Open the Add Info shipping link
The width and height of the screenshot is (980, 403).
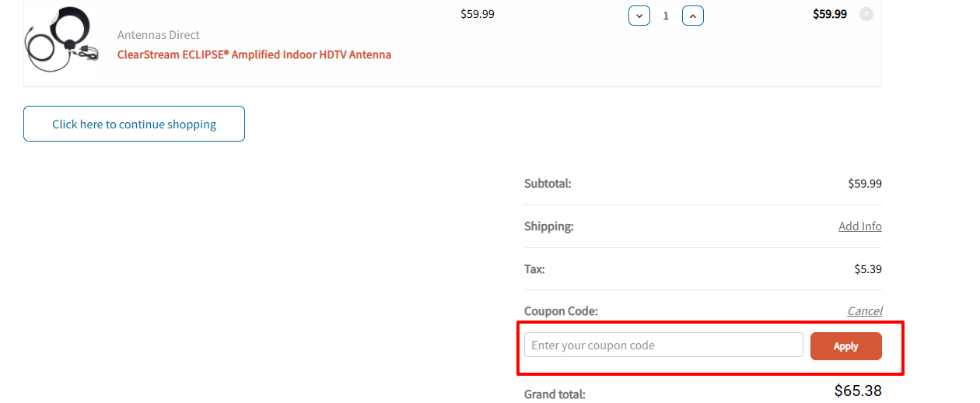tap(860, 226)
